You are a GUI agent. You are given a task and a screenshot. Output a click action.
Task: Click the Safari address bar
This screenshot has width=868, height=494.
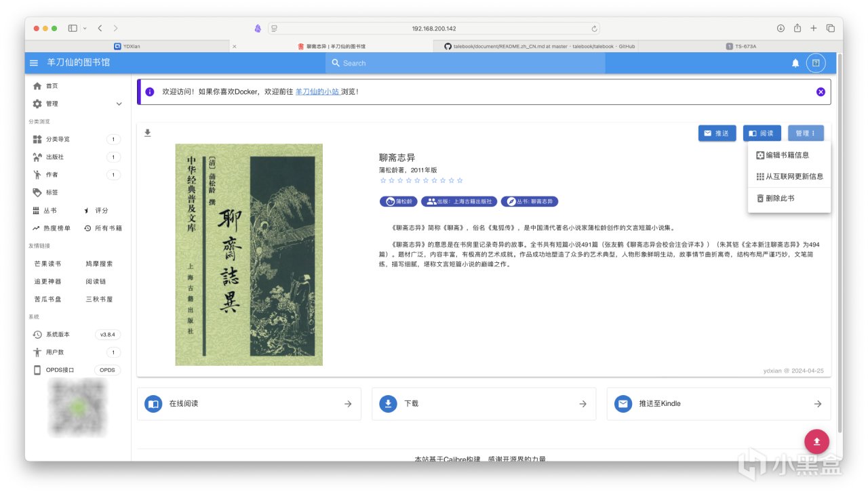434,28
